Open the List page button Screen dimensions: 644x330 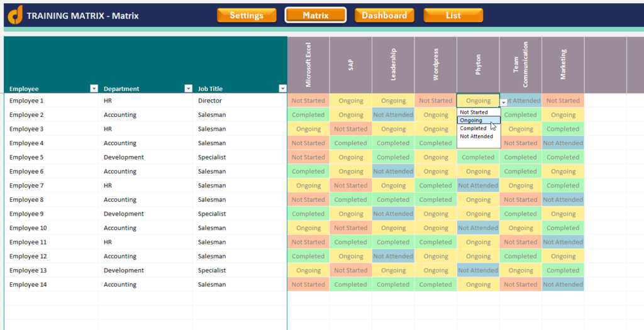pyautogui.click(x=453, y=16)
